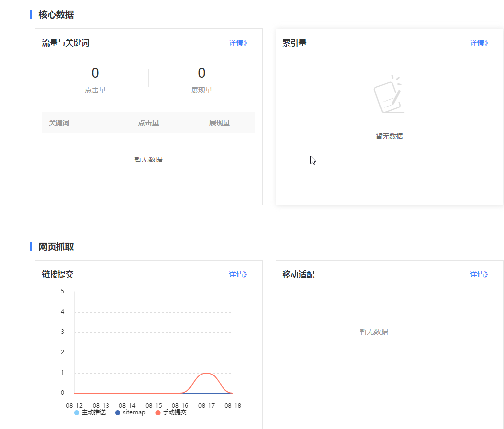Open 详情 link in 流量与关键词 card
Screen dimensions: 504x429
238,43
